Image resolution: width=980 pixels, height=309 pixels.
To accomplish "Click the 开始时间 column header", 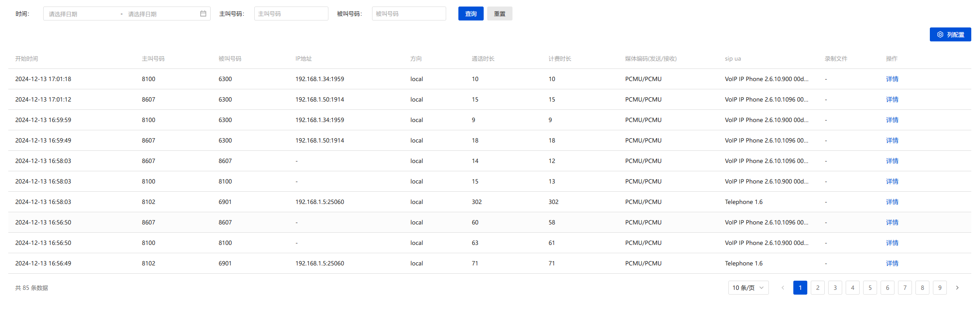I will 27,58.
